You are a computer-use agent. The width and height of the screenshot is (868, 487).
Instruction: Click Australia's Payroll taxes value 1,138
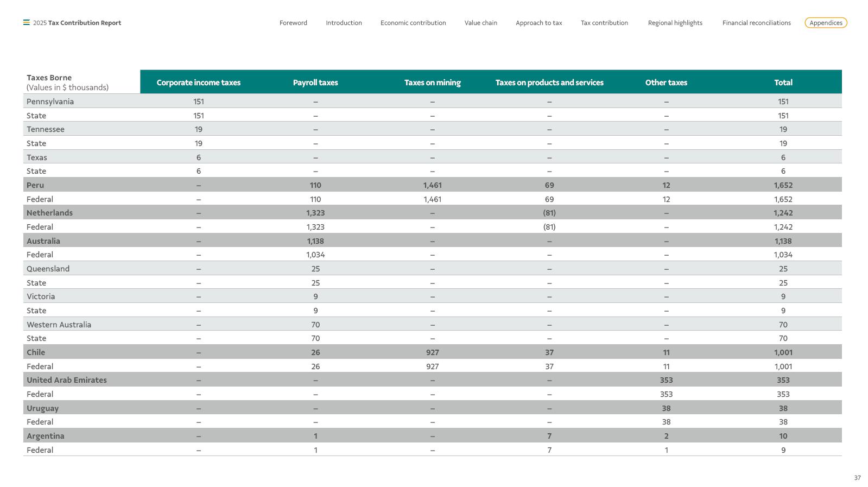[x=315, y=241]
